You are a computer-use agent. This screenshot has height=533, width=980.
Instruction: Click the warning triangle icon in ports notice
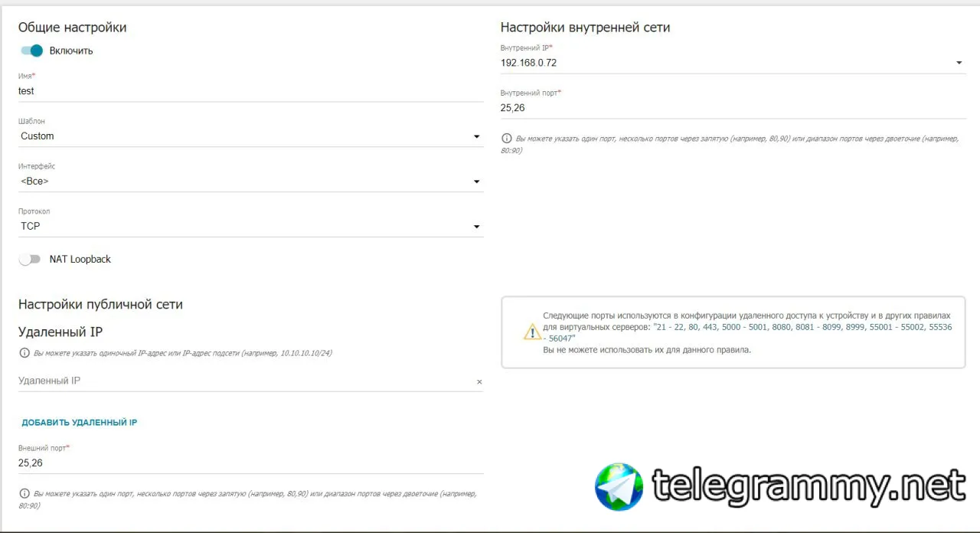[x=532, y=332]
